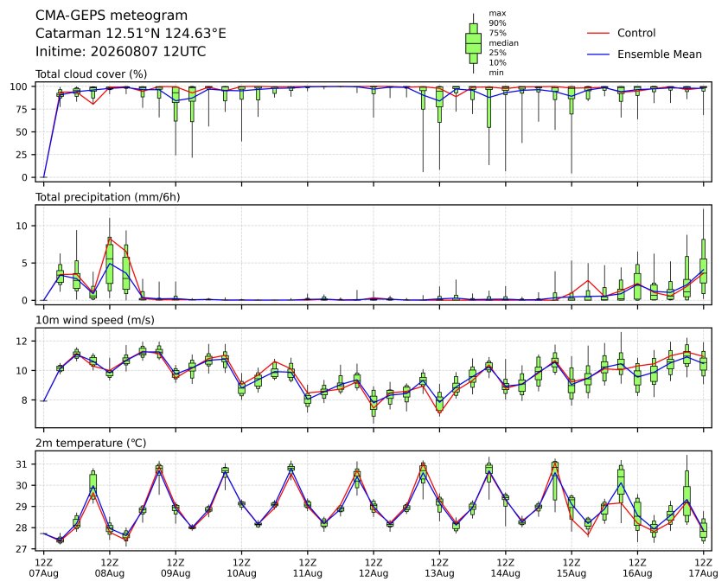Click the '12Z 16Aug' x-axis label
728x588 pixels.
[x=637, y=568]
